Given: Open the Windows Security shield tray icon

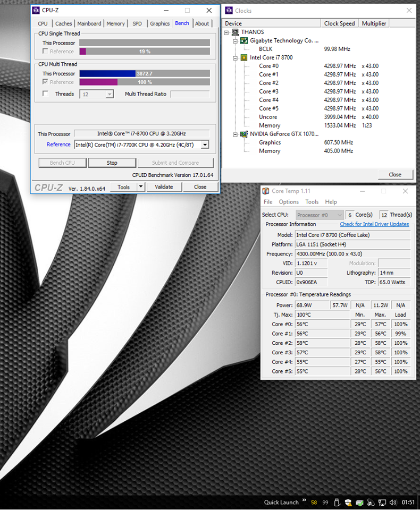Looking at the screenshot, I should [348, 503].
